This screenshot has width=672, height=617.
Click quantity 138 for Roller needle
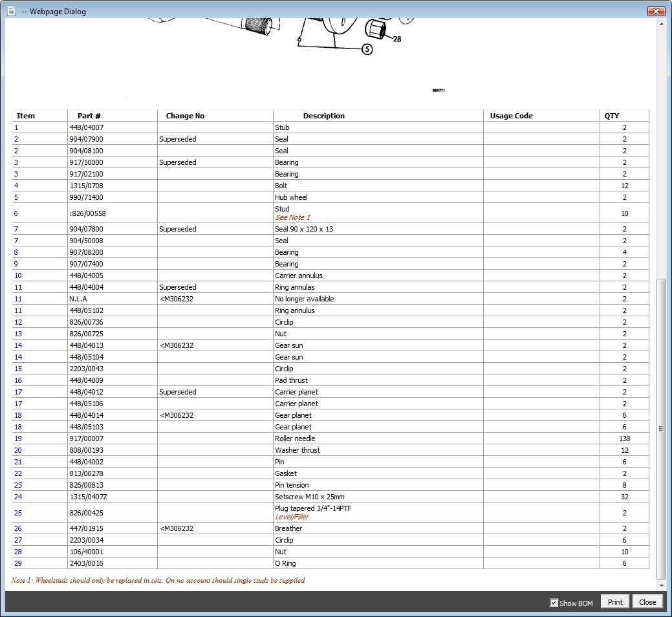[624, 438]
